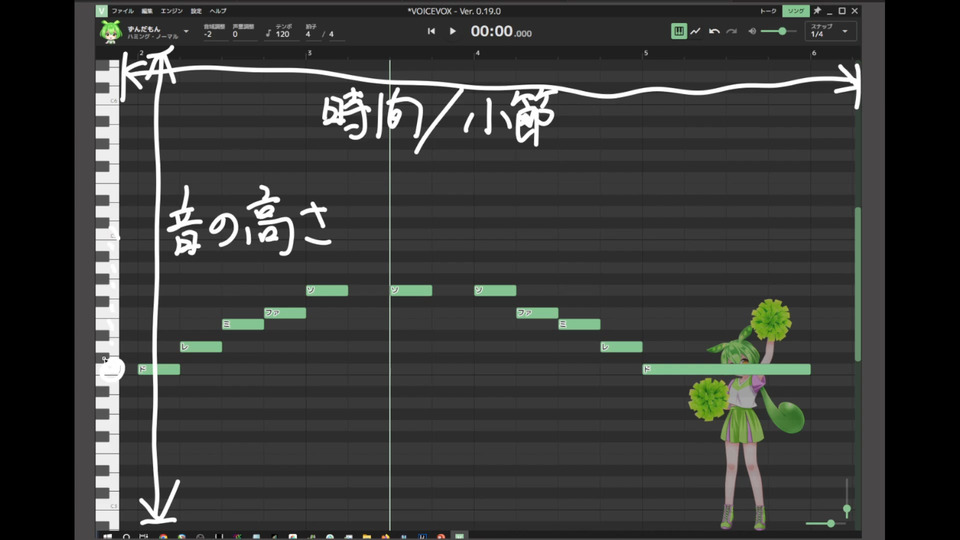Click the Chrome icon in the taskbar
Screen dimensions: 960x540
(163, 536)
